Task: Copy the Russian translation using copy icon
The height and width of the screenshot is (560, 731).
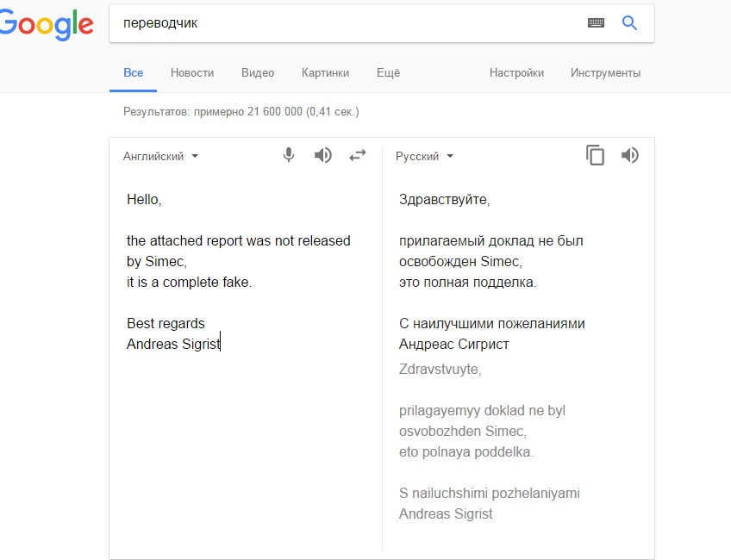Action: (595, 155)
